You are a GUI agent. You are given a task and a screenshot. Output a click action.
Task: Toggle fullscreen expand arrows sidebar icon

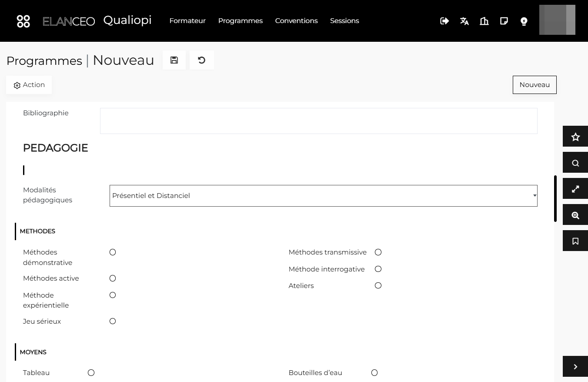575,189
